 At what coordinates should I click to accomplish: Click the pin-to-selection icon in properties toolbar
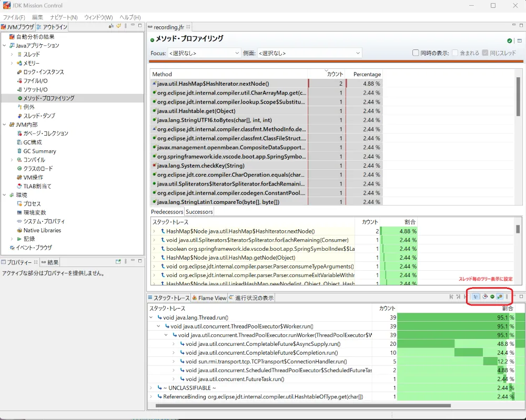(118, 261)
